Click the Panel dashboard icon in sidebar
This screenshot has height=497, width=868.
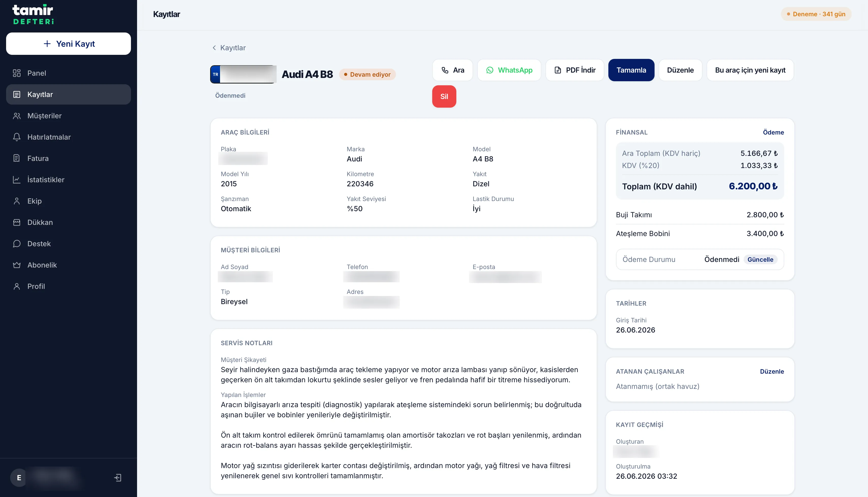(x=16, y=73)
